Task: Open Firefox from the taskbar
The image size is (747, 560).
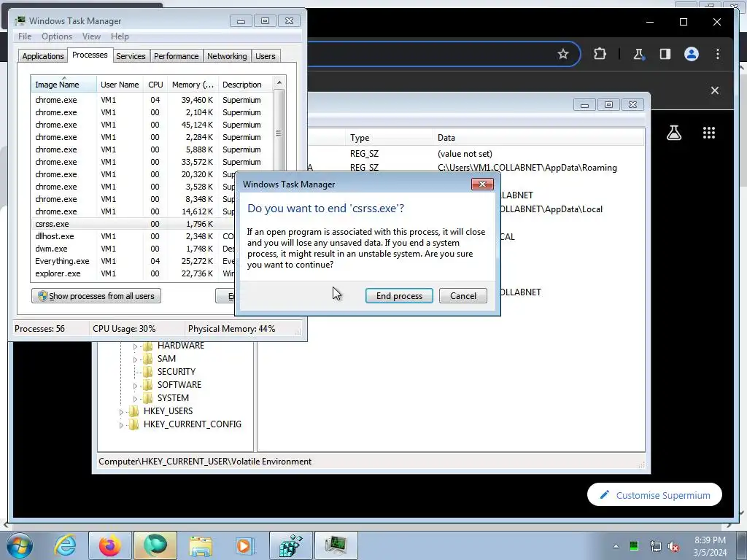Action: coord(109,545)
